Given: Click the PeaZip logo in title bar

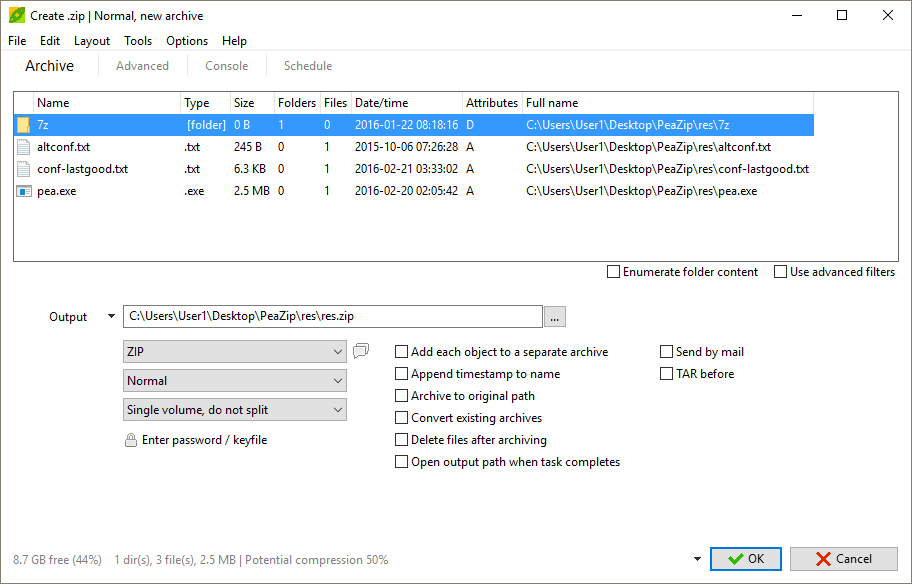Looking at the screenshot, I should 16,16.
